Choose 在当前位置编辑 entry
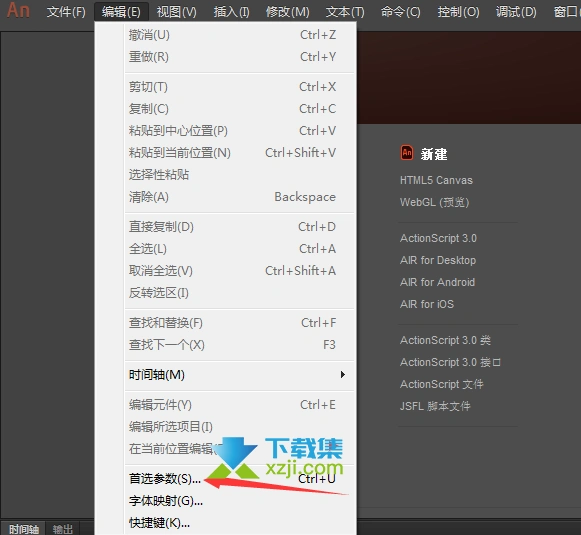 [239, 449]
